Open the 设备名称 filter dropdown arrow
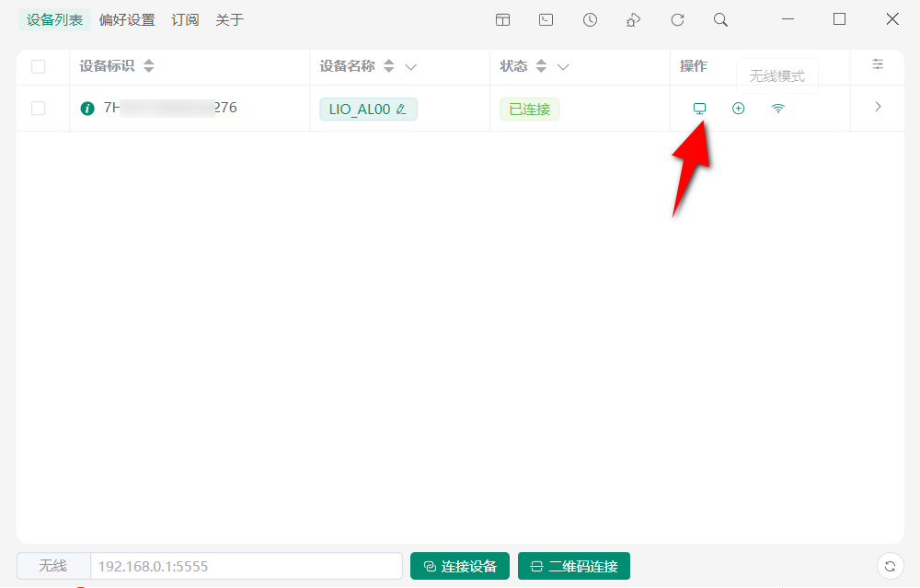This screenshot has width=920, height=588. tap(411, 66)
